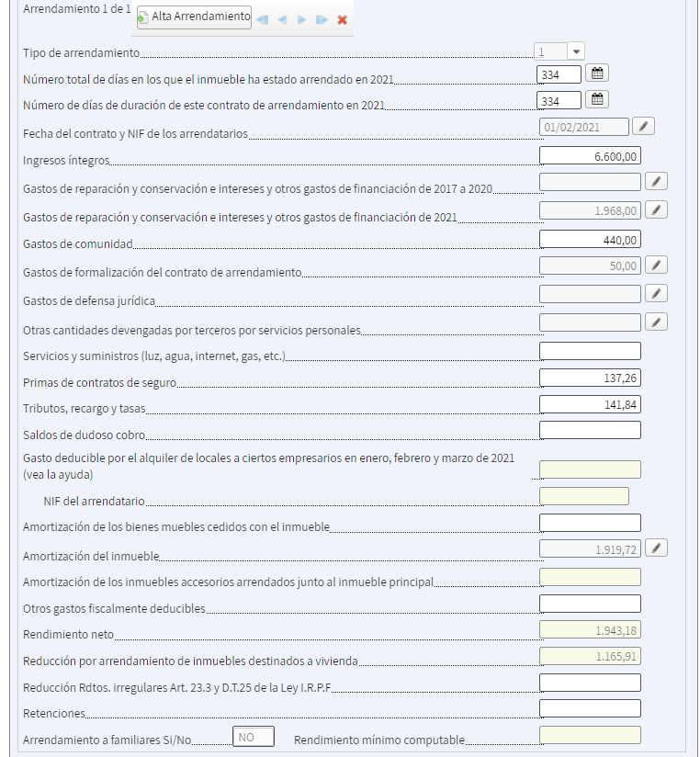Click the Alta Arrendamiento button

(x=194, y=17)
